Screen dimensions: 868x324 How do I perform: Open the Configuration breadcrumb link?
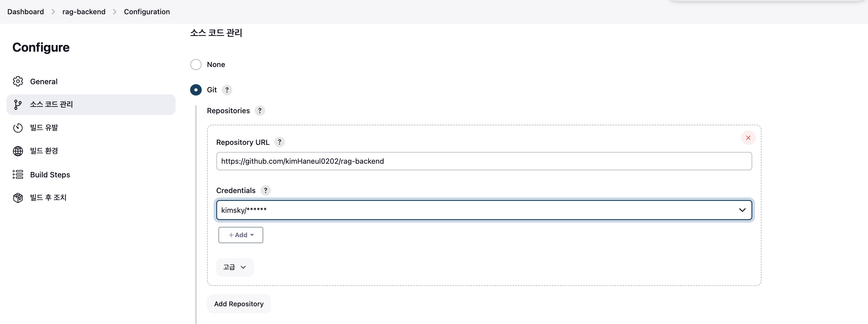coord(147,12)
